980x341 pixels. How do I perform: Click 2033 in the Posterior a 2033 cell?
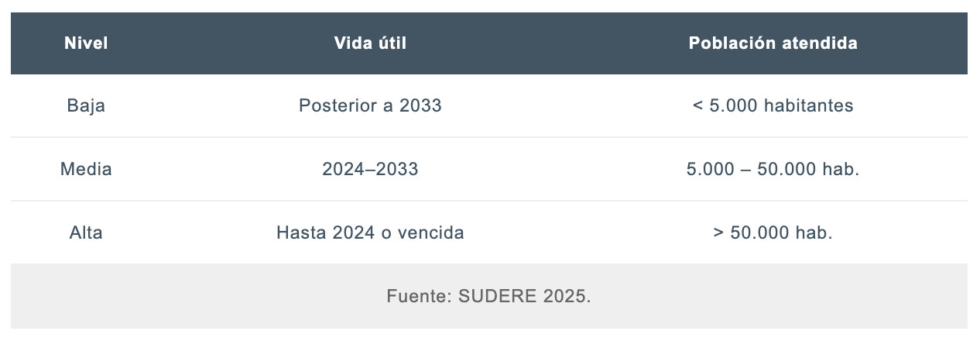pos(420,106)
